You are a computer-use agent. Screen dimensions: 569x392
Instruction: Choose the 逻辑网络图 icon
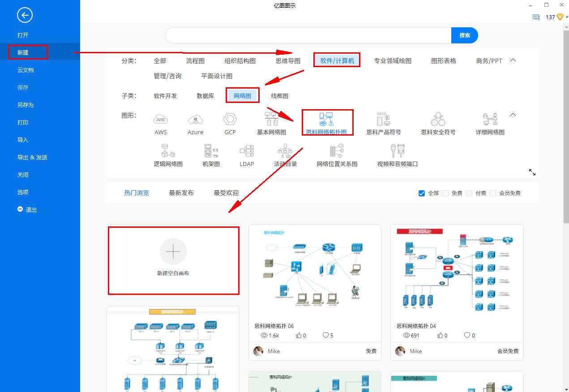click(168, 151)
